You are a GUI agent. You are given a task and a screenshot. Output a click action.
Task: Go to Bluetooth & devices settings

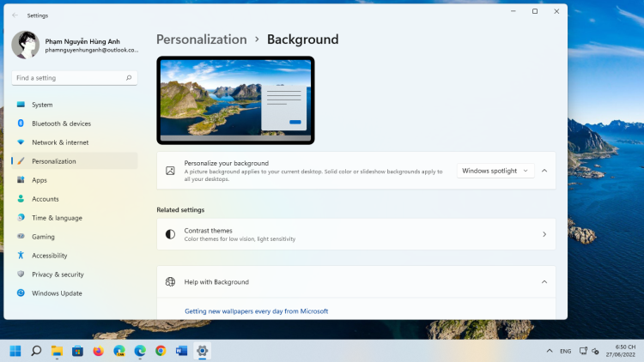pos(75,124)
